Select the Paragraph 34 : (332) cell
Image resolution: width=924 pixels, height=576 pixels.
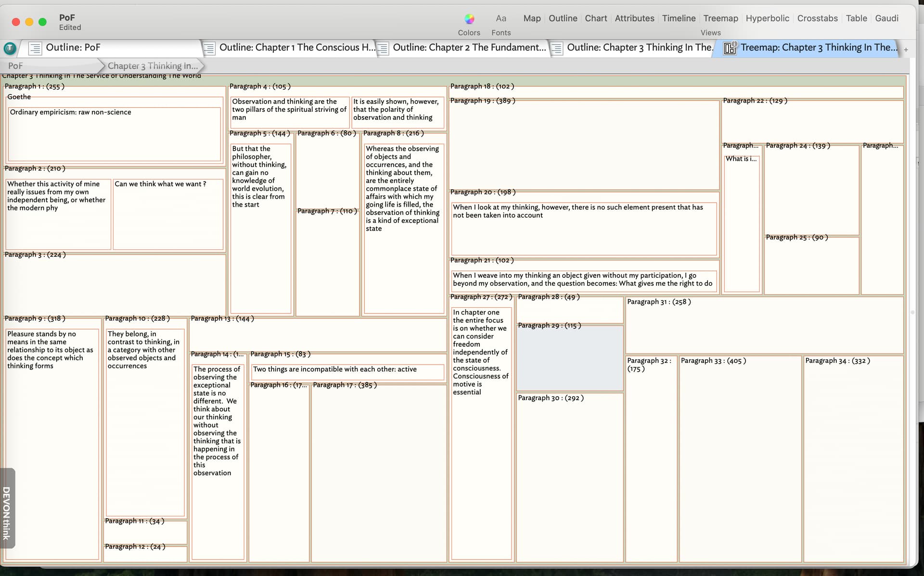tap(853, 460)
